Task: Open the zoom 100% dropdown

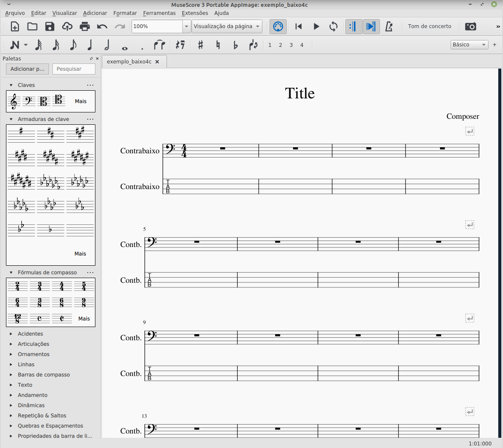Action: 187,26
